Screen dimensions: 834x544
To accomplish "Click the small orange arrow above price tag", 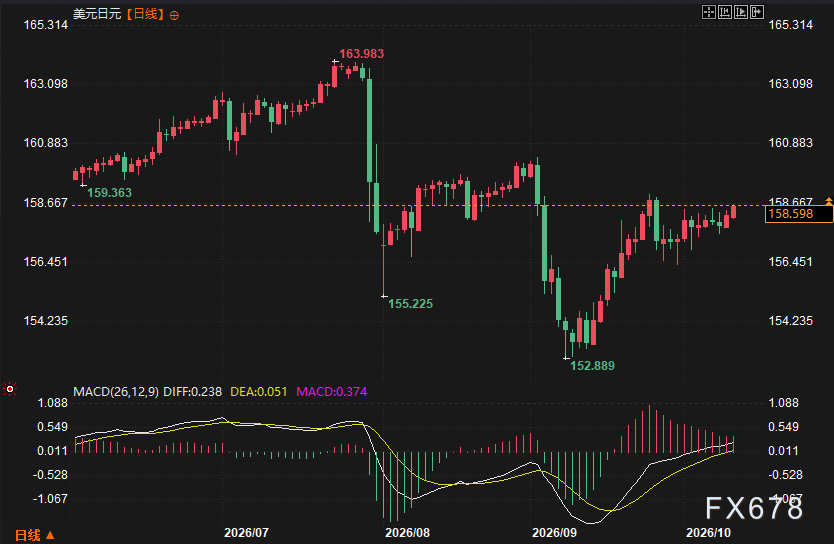I will click(829, 200).
